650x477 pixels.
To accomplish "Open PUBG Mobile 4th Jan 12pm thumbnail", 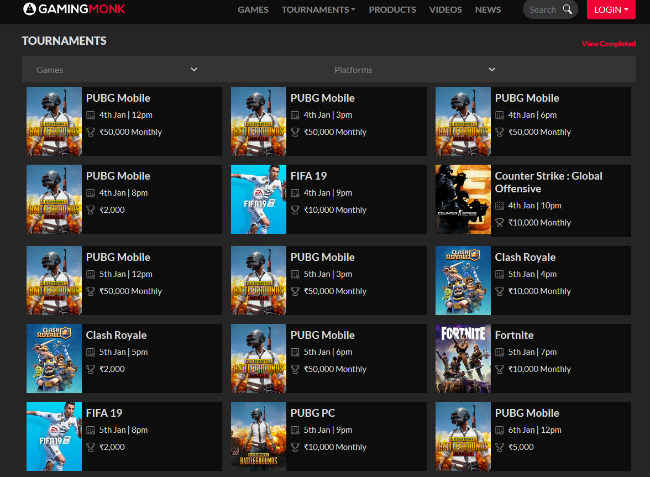I will [54, 121].
